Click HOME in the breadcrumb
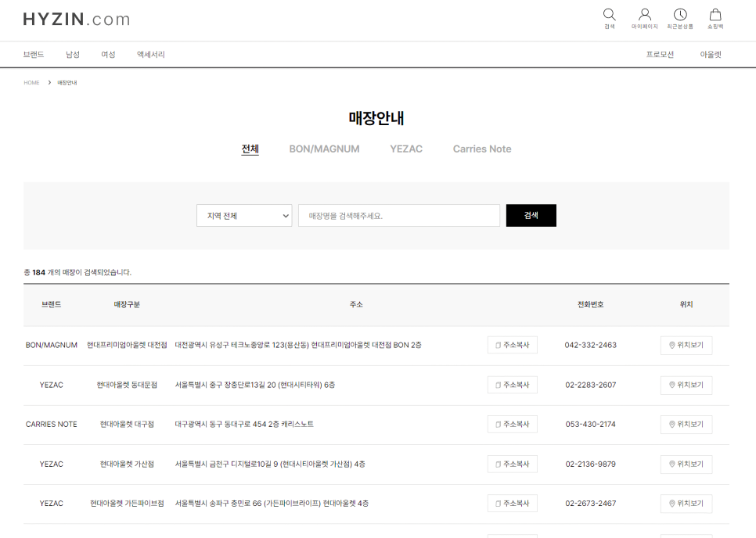This screenshot has height=538, width=756. pyautogui.click(x=31, y=82)
